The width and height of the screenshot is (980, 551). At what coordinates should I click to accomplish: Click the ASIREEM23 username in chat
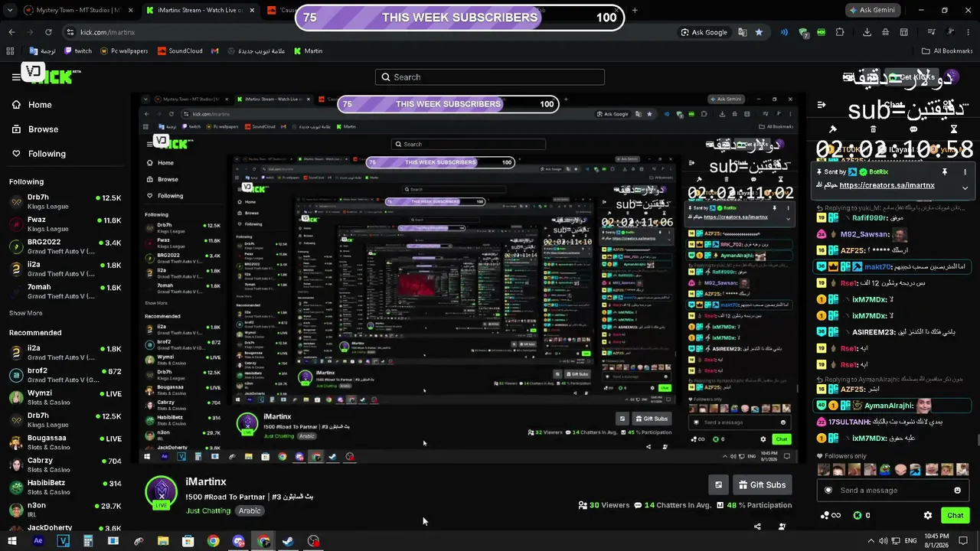pyautogui.click(x=873, y=332)
